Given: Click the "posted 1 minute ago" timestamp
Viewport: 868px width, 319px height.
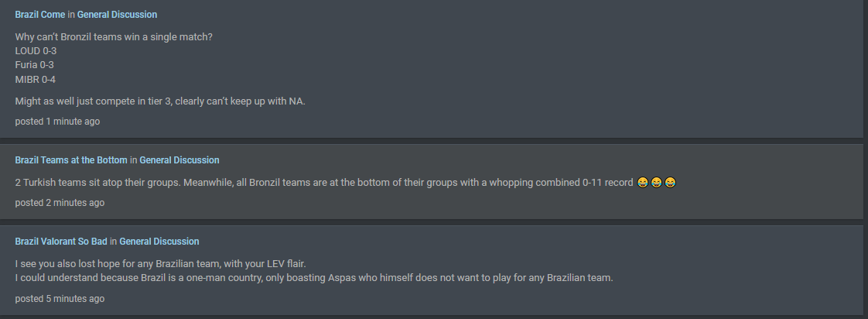Looking at the screenshot, I should click(57, 122).
